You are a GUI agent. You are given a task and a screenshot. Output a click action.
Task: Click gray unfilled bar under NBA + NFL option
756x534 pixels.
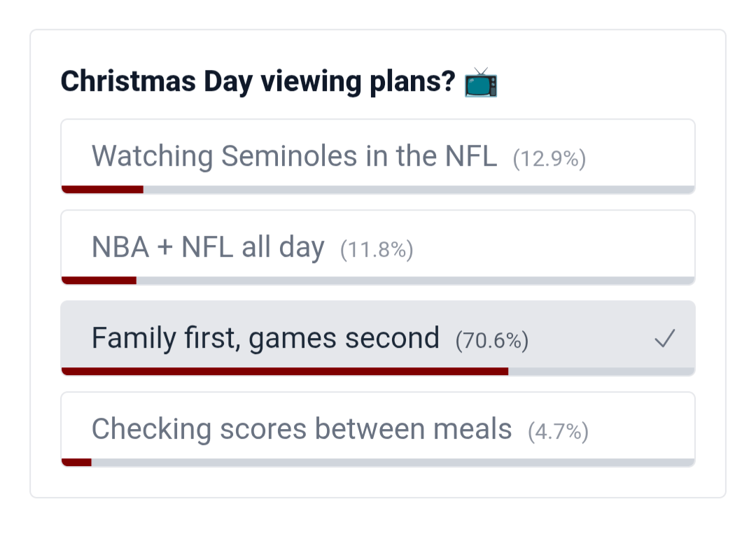point(415,280)
